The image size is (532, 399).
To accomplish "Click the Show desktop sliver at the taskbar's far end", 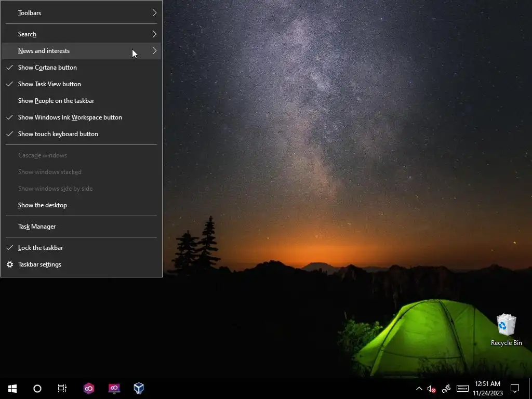I will coord(530,389).
